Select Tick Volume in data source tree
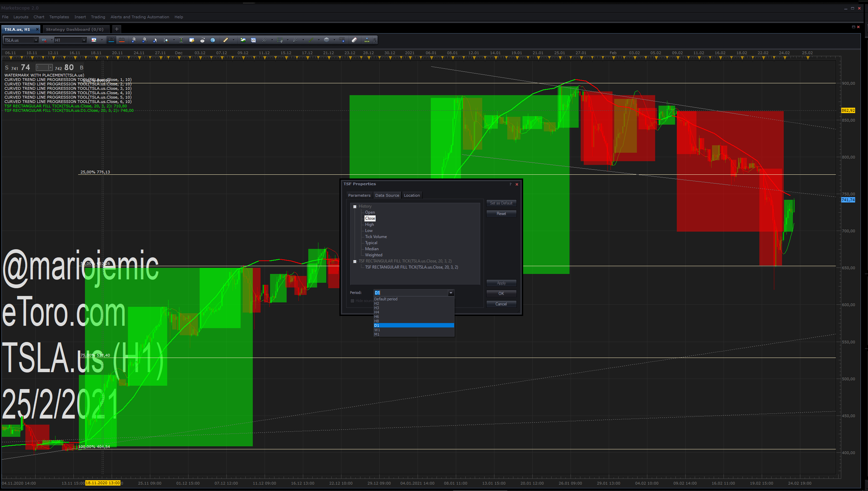 tap(376, 237)
